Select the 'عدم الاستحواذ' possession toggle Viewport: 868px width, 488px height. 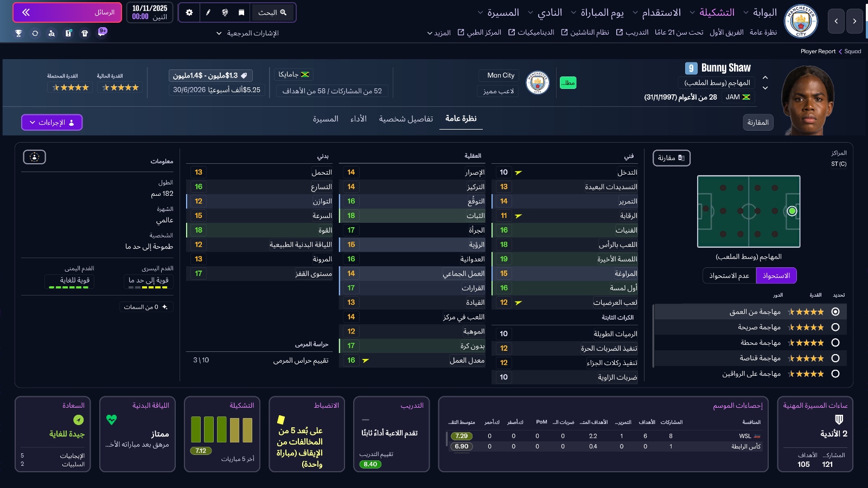click(x=729, y=275)
